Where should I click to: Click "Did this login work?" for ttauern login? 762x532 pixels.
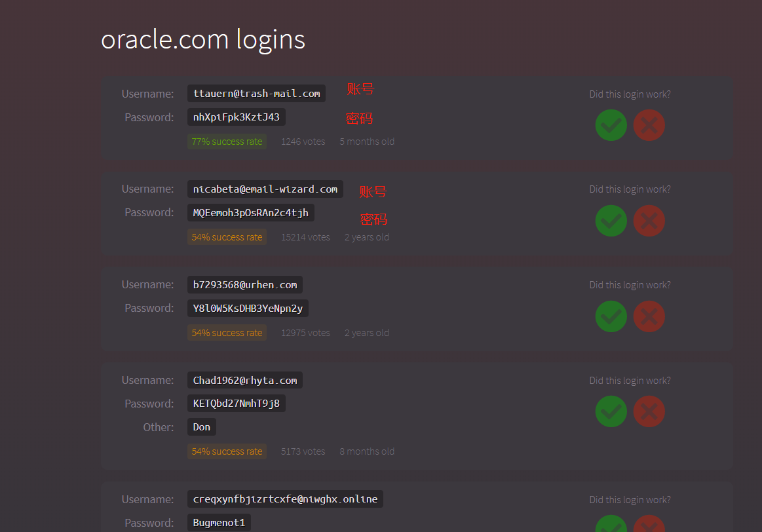coord(630,94)
